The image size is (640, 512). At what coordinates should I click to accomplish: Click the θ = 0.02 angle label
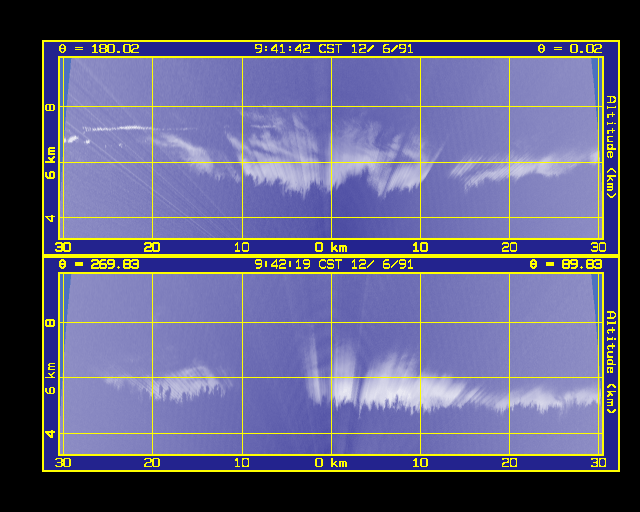[569, 49]
